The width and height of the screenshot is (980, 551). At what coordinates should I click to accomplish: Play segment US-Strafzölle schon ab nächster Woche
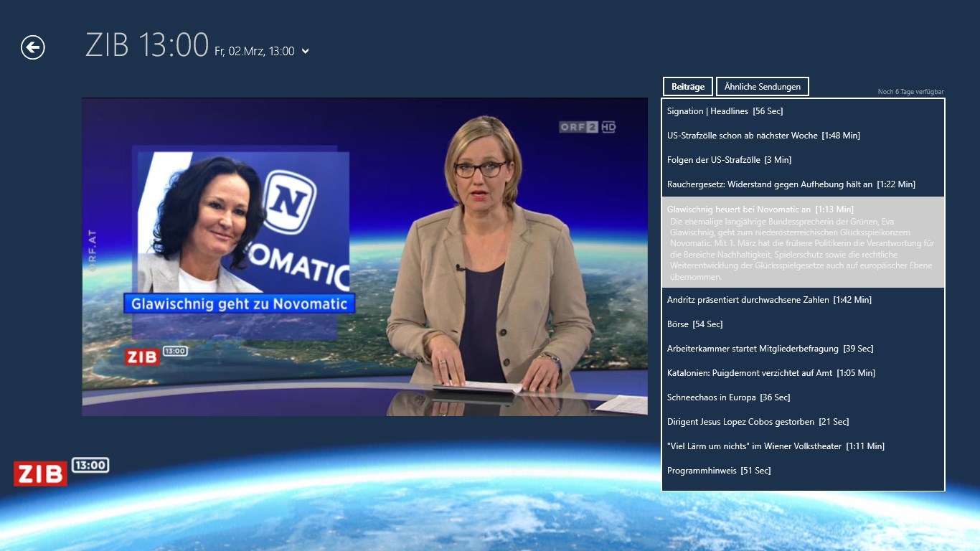click(x=803, y=136)
